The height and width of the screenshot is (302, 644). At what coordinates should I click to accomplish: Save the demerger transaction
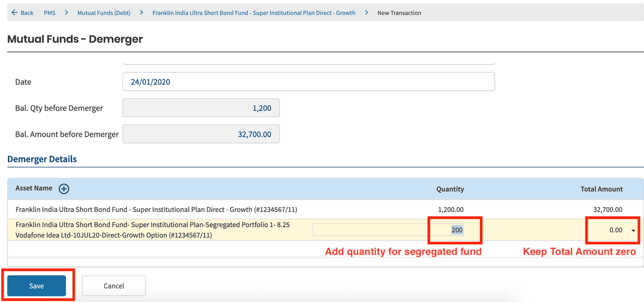point(36,286)
